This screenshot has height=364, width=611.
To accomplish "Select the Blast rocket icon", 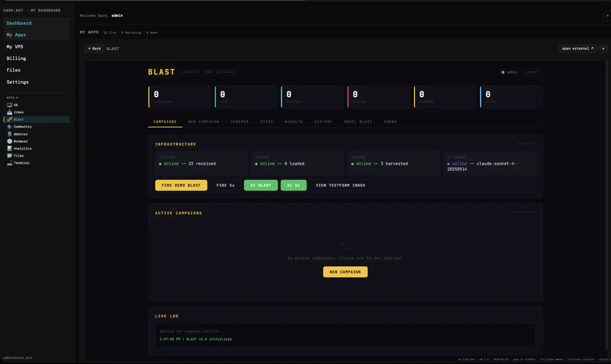I will click(x=10, y=119).
